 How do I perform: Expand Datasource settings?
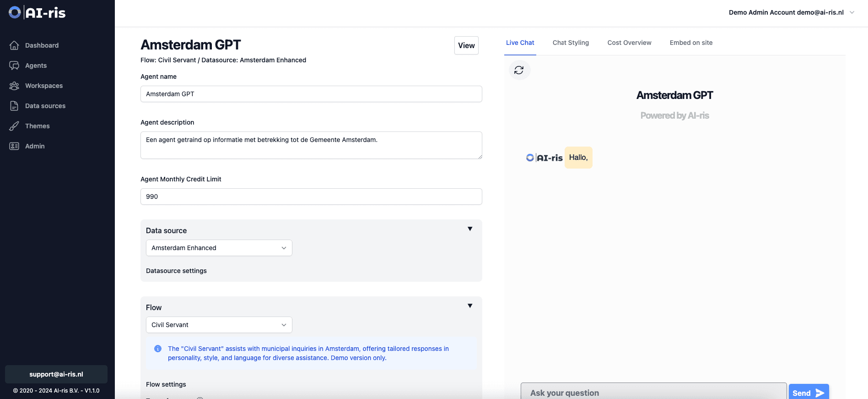[176, 271]
